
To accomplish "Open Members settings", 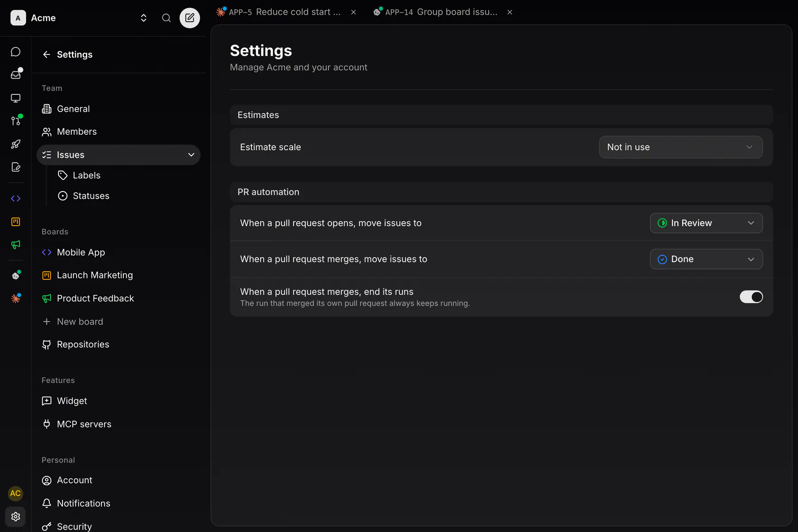I will point(118,132).
